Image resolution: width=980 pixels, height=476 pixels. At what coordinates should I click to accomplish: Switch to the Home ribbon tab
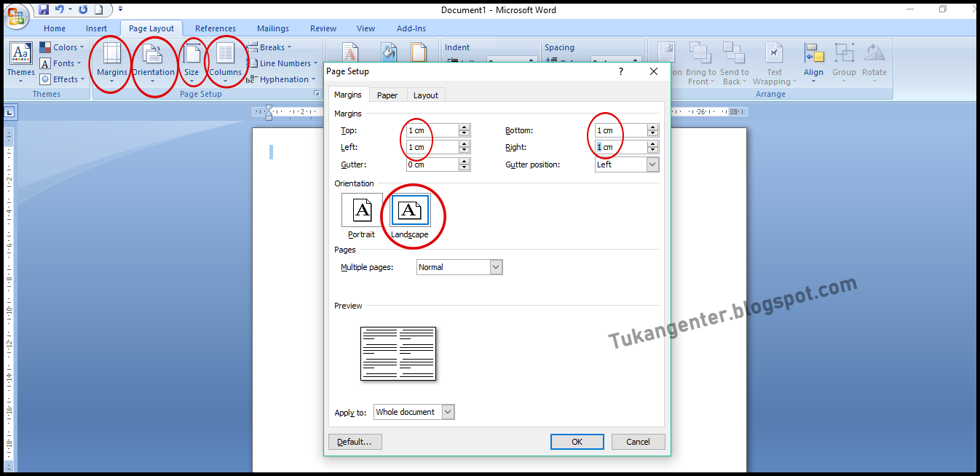tap(55, 28)
